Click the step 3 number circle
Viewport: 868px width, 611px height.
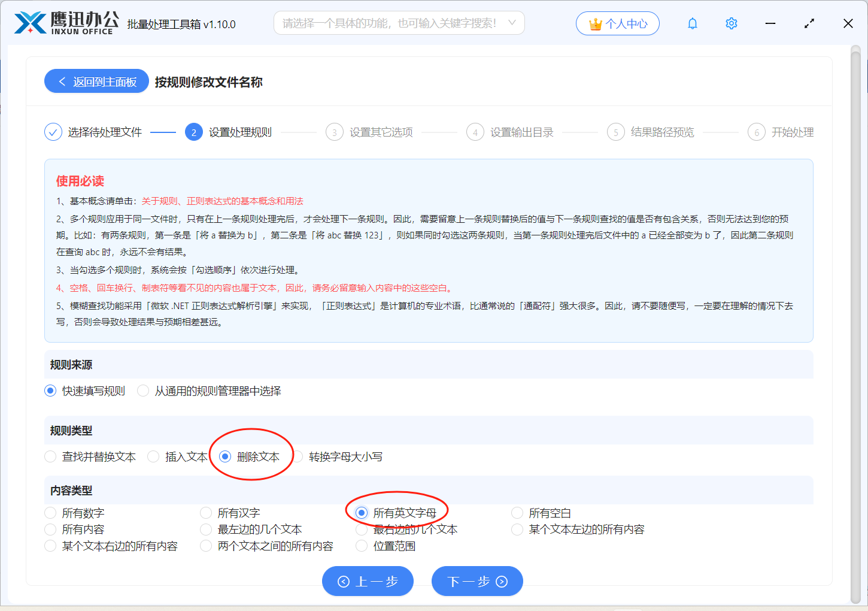335,132
